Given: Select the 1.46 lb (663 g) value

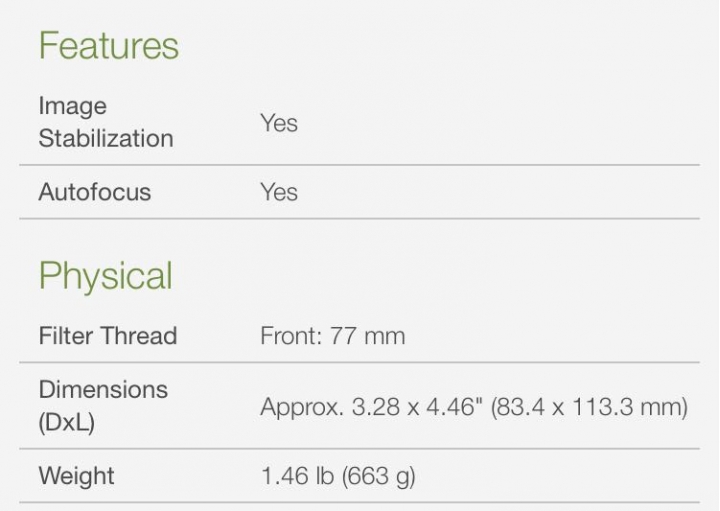Looking at the screenshot, I should coord(338,476).
